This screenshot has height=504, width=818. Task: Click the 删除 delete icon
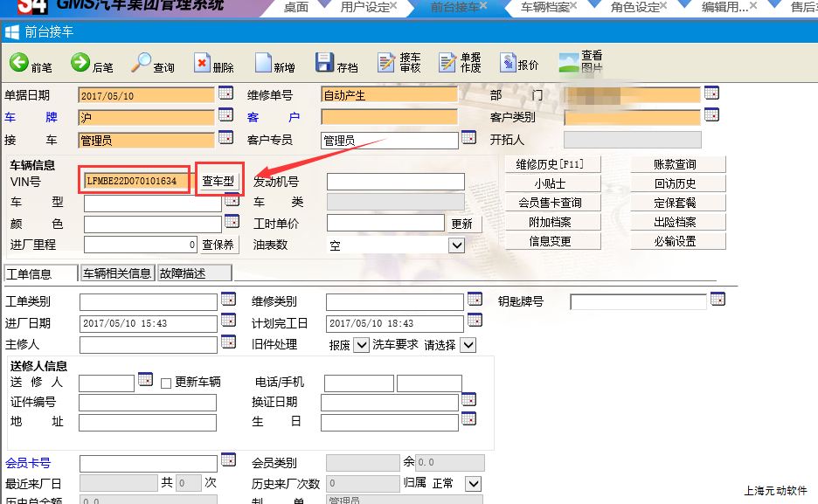(x=203, y=63)
